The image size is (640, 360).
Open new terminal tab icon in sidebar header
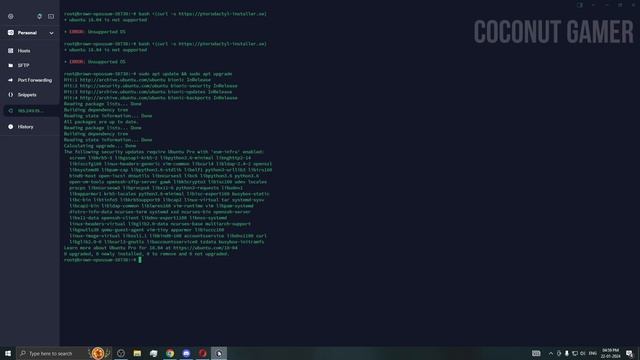pyautogui.click(x=51, y=16)
